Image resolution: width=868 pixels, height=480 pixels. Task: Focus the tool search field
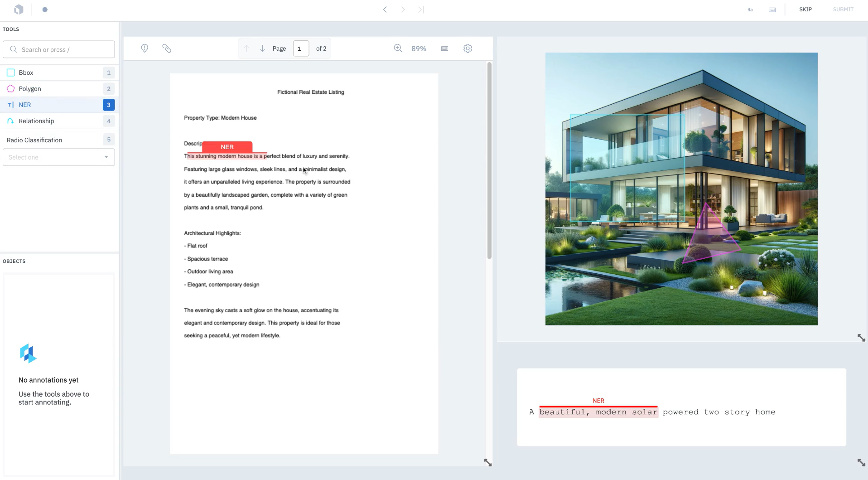pyautogui.click(x=59, y=49)
